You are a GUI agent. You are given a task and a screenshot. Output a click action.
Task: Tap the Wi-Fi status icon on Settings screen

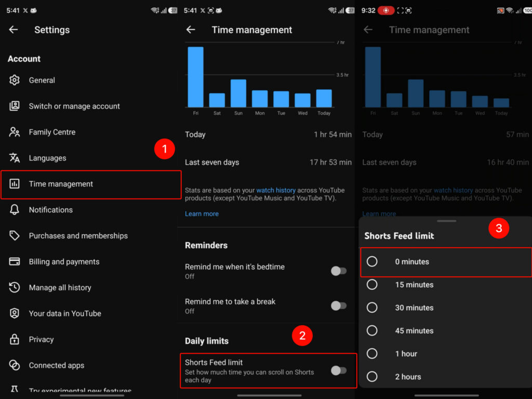[155, 10]
